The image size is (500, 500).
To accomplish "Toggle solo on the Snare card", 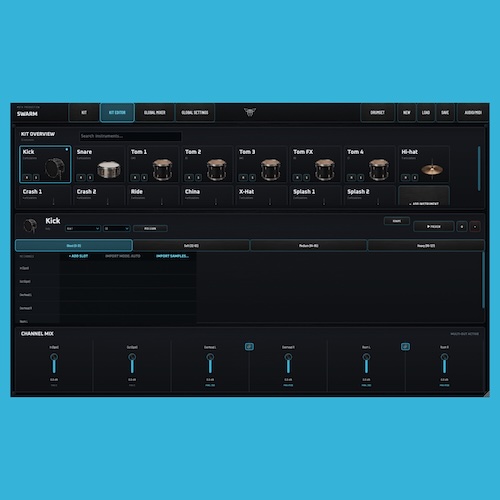I will [90, 177].
